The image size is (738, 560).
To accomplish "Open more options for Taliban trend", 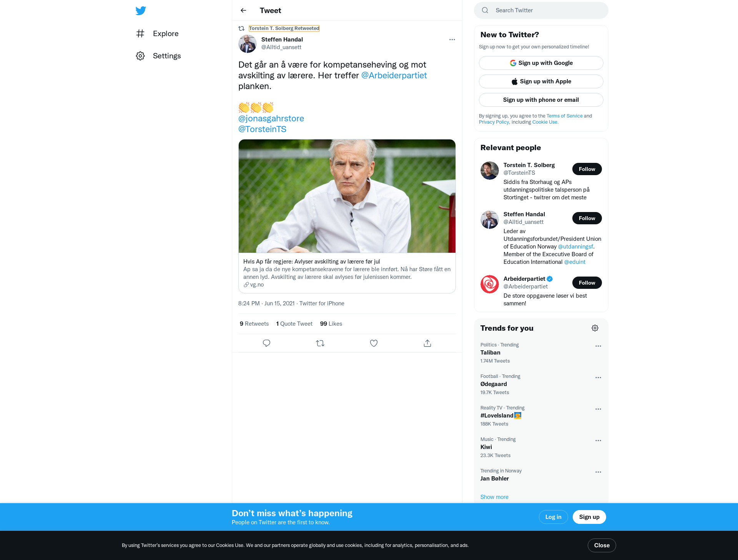I will point(598,346).
